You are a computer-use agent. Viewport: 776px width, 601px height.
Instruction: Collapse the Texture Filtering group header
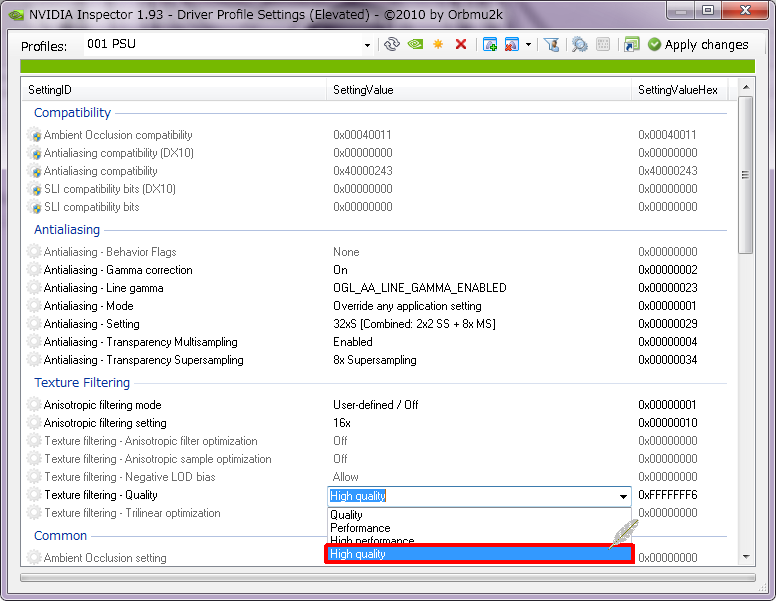pos(82,383)
